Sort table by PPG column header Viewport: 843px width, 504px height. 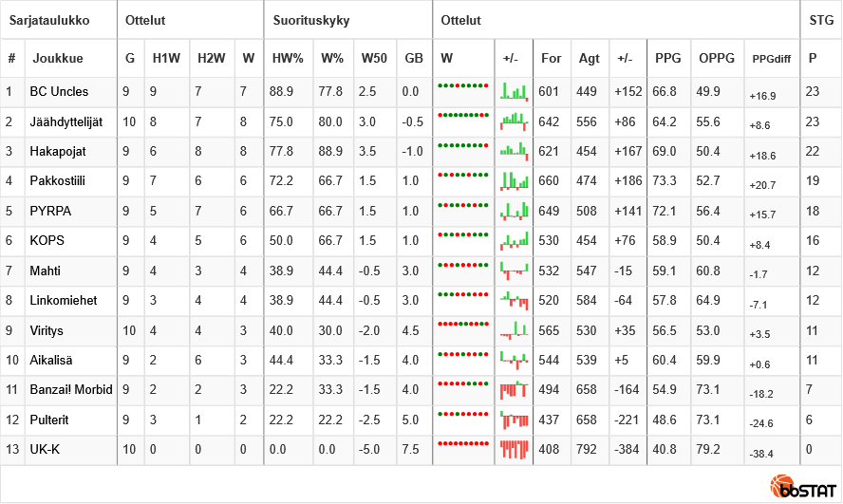[x=667, y=59]
